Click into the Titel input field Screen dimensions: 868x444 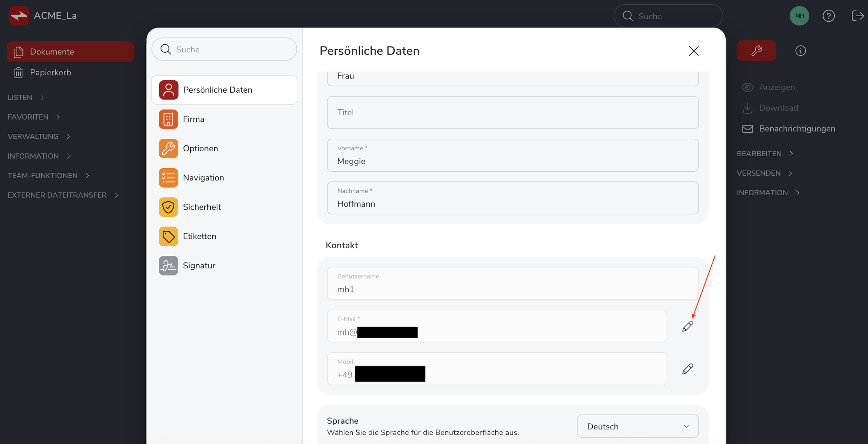point(512,112)
